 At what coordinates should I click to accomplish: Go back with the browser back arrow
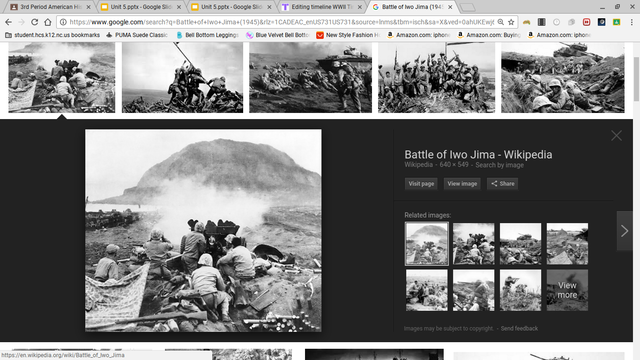click(8, 22)
